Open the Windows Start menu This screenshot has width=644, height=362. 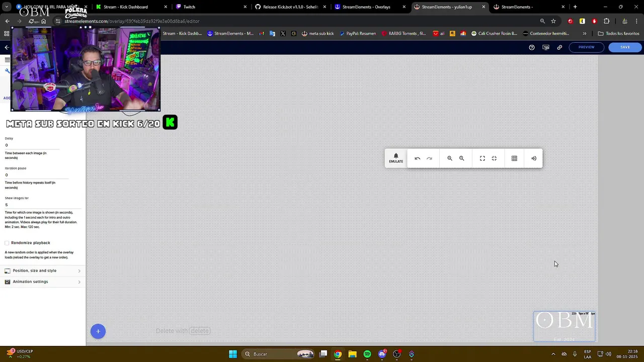tap(233, 354)
